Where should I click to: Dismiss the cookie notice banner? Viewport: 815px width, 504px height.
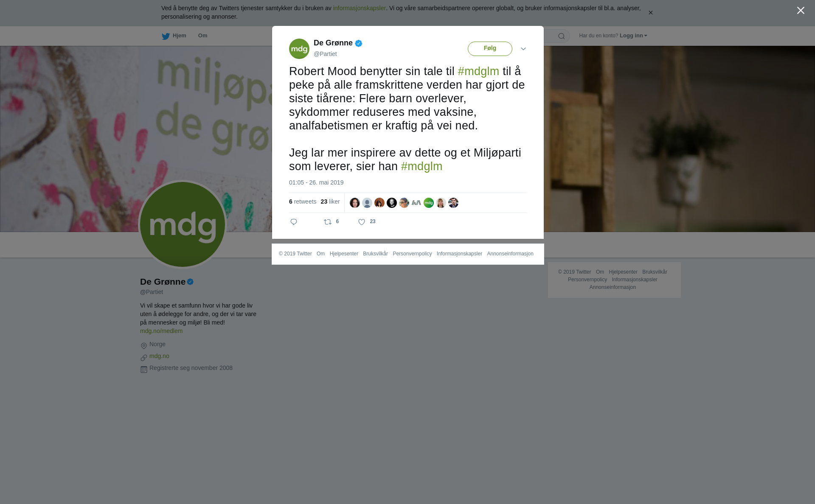tap(650, 13)
